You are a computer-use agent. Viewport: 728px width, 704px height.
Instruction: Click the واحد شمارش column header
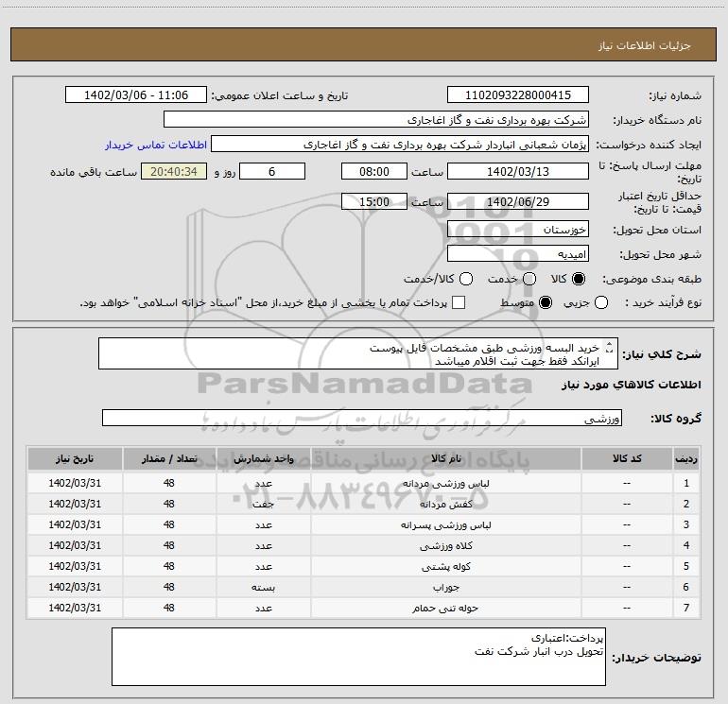pyautogui.click(x=263, y=458)
